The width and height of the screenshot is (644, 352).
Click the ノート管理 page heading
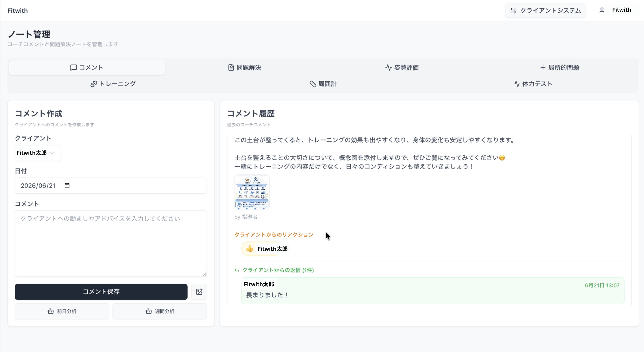coord(29,34)
